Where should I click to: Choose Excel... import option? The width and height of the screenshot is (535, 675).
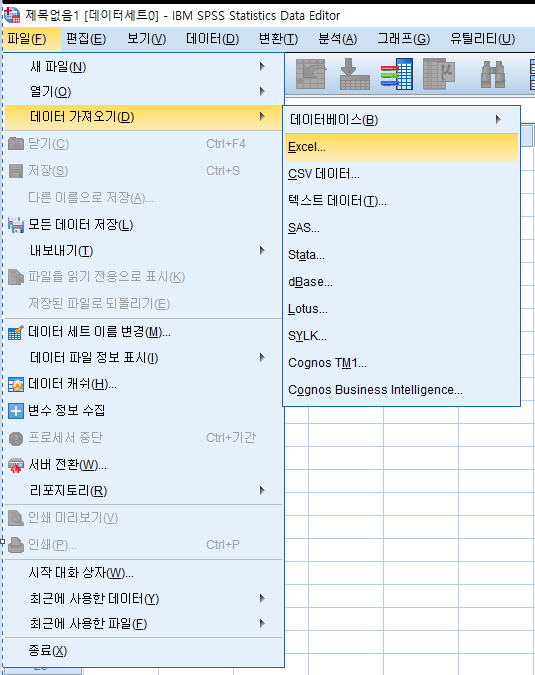coord(401,147)
